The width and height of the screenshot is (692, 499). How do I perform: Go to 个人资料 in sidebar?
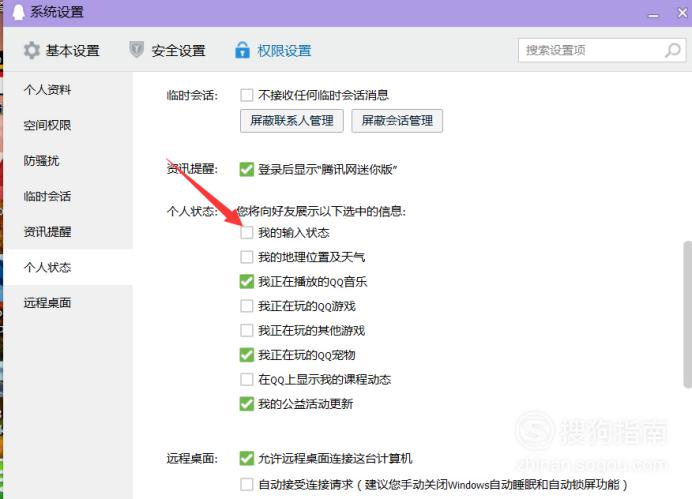(47, 90)
